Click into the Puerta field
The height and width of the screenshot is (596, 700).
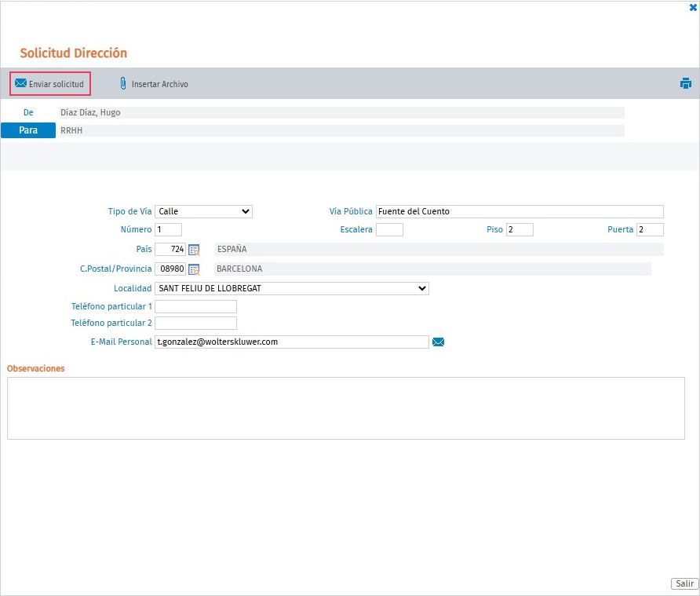[x=650, y=229]
